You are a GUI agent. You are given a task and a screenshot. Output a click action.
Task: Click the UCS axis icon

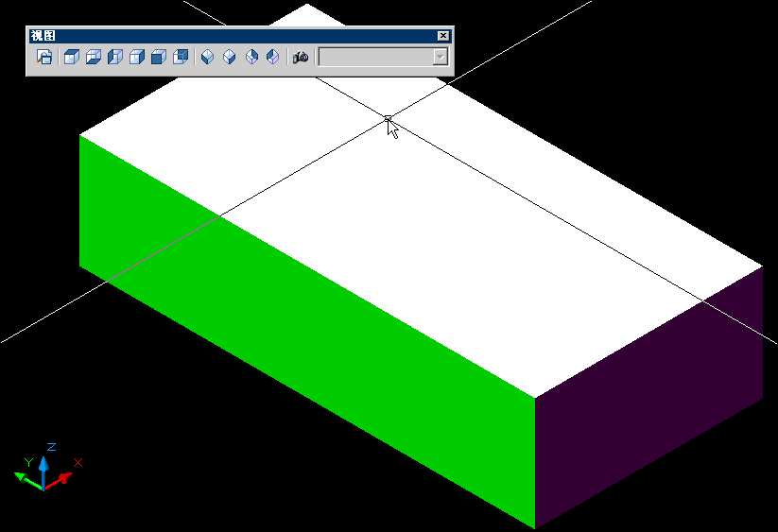coord(47,469)
